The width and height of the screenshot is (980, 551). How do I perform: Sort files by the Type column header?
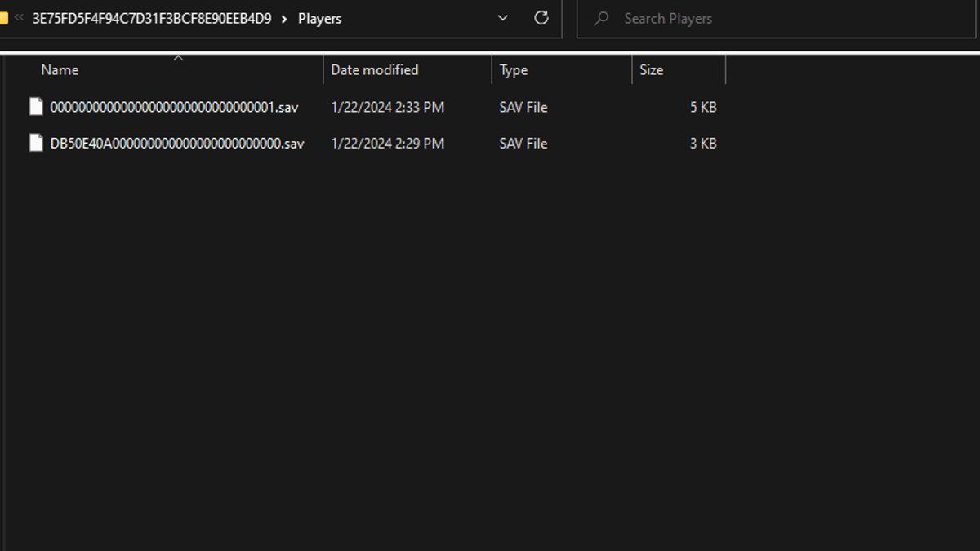[x=514, y=70]
